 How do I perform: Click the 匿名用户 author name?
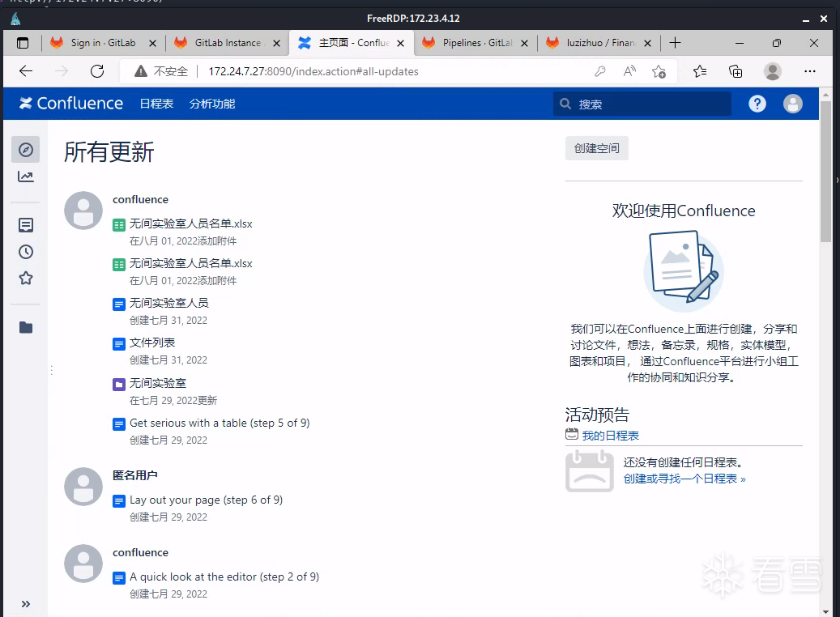pyautogui.click(x=135, y=475)
